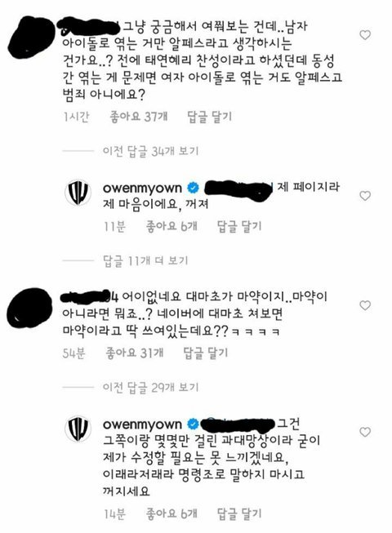Screen dimensions: 392x533
Task: Like the comment about 대마초
Action: [x=365, y=305]
